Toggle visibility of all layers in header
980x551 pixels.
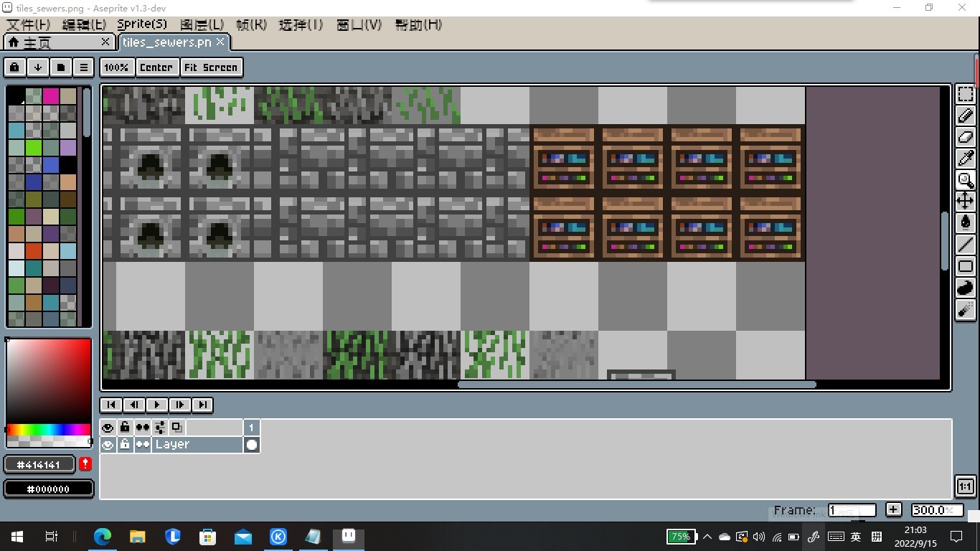pos(108,428)
